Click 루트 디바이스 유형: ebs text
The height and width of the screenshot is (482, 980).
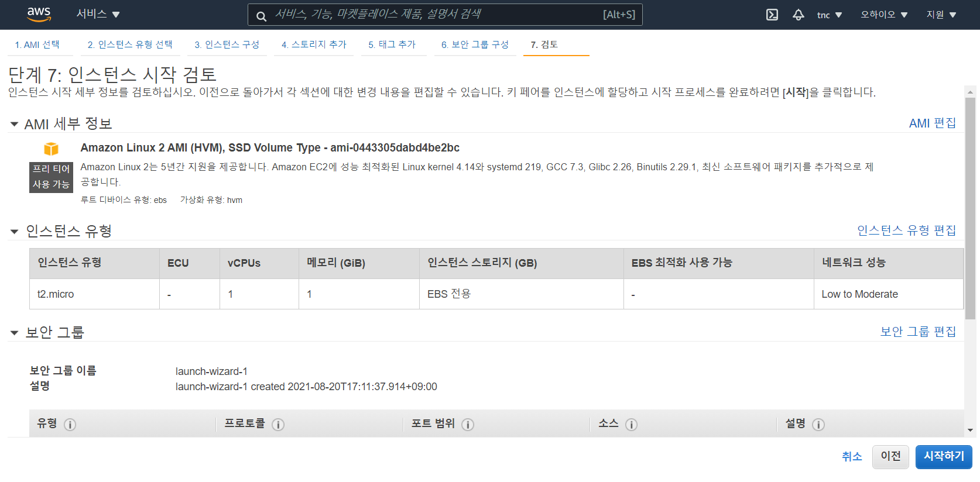tap(124, 200)
